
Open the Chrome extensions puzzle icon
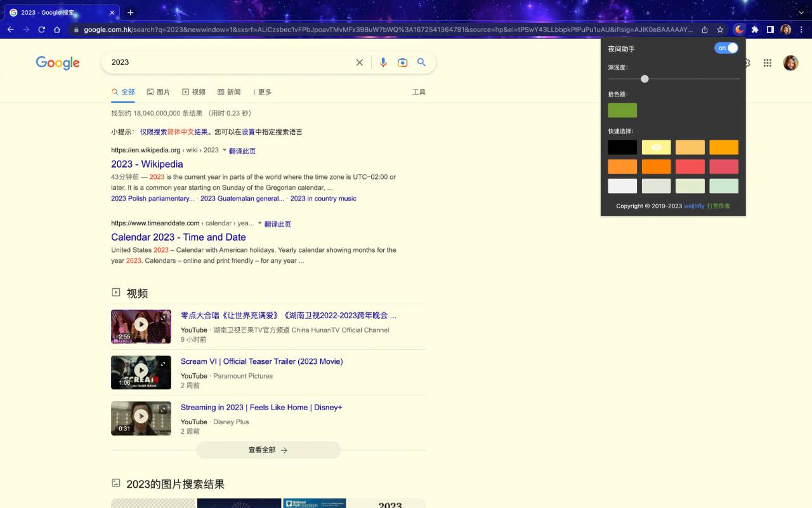[x=755, y=29]
